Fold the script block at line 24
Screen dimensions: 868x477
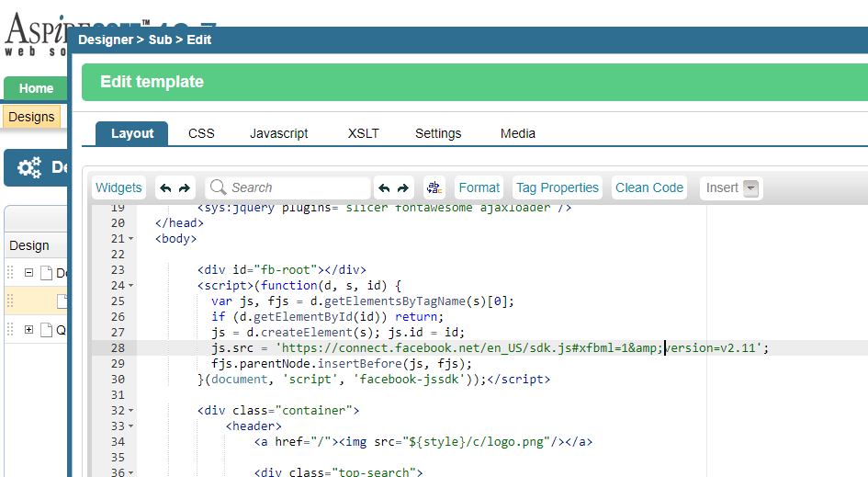(131, 286)
